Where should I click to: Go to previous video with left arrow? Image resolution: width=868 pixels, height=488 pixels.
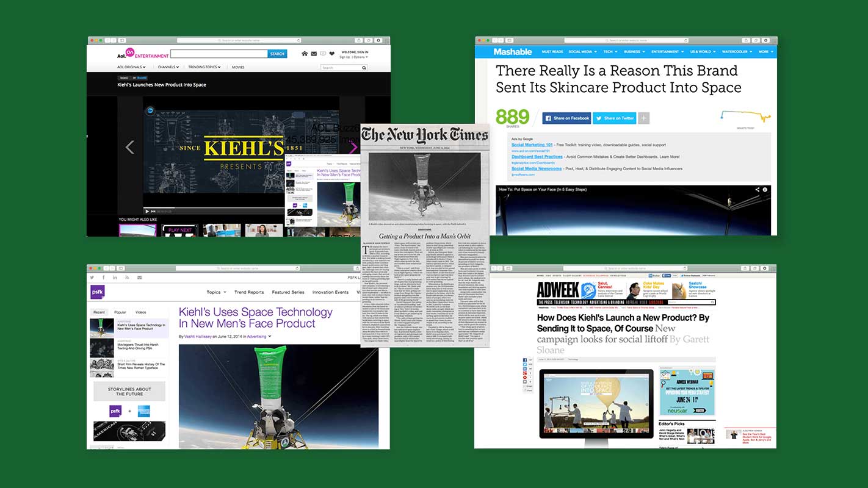tap(129, 147)
